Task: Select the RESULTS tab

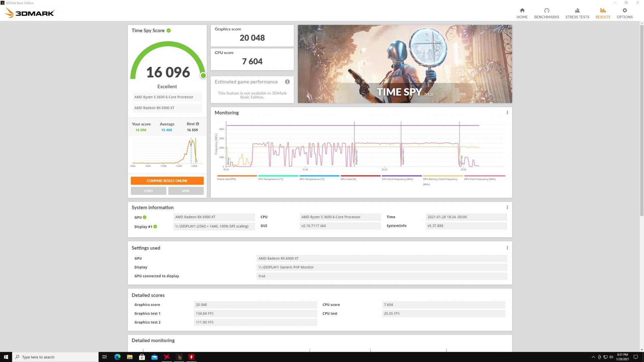Action: click(602, 13)
